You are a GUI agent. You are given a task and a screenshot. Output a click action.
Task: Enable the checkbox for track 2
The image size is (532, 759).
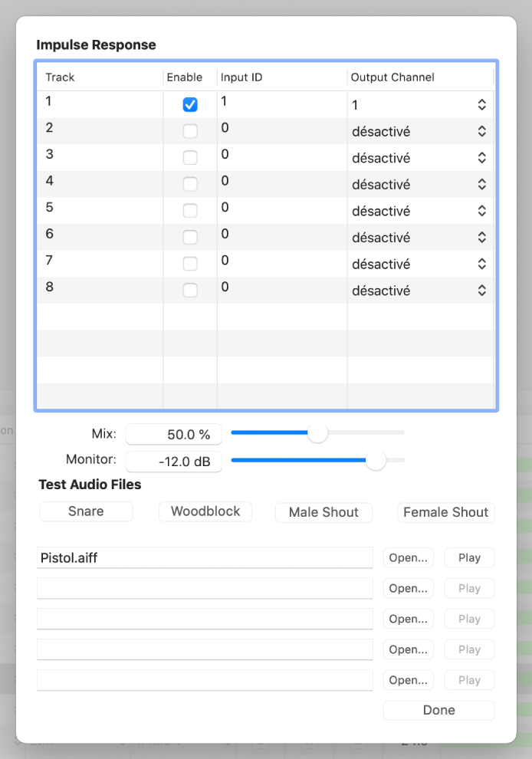tap(190, 132)
